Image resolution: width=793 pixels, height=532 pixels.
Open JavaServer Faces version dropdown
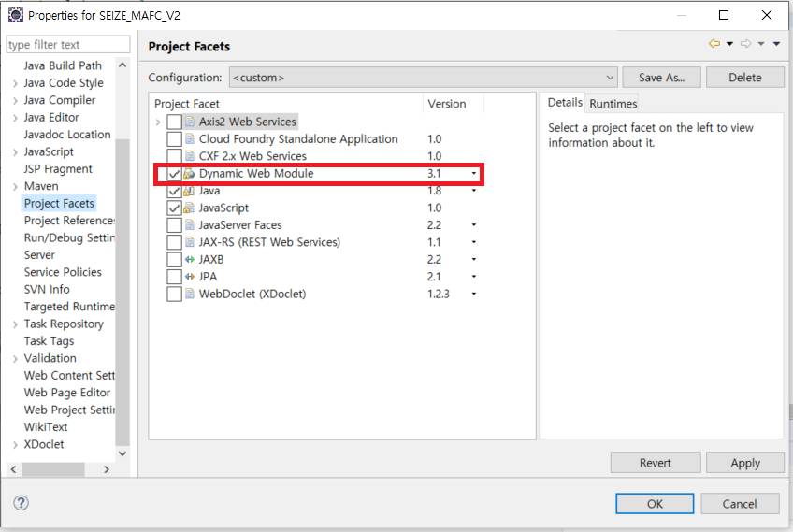click(474, 225)
